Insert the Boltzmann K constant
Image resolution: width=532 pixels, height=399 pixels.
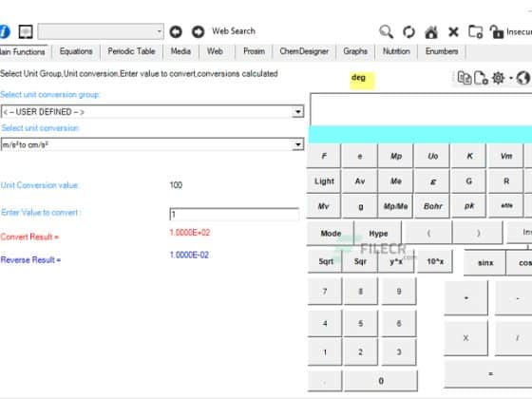click(469, 156)
